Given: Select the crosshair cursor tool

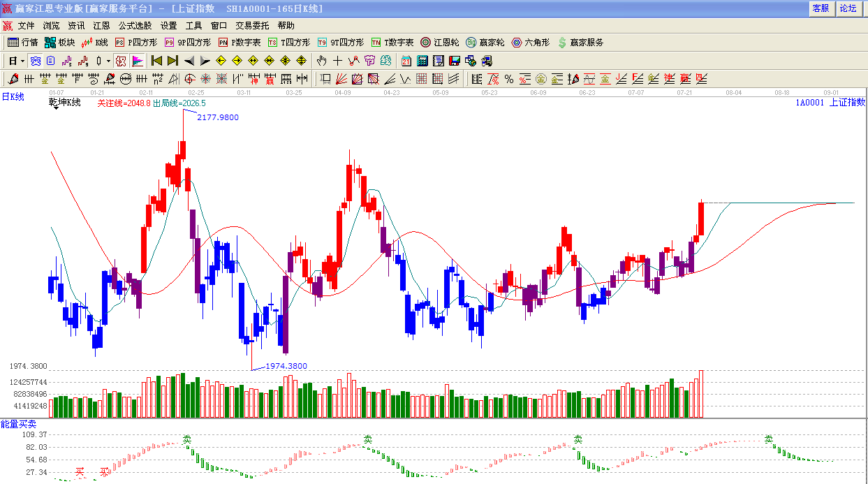Looking at the screenshot, I should click(x=337, y=61).
